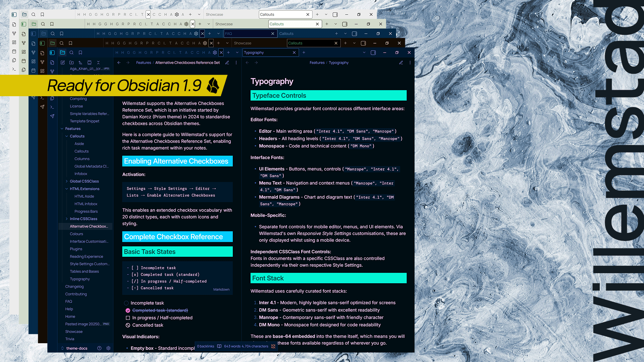Check the Incomplete task checkbox

[x=126, y=303]
